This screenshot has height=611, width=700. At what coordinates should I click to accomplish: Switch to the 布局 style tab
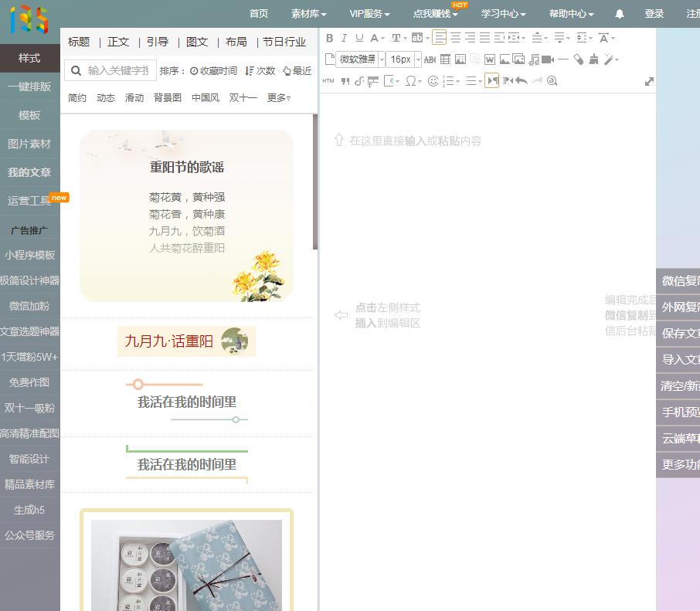236,42
